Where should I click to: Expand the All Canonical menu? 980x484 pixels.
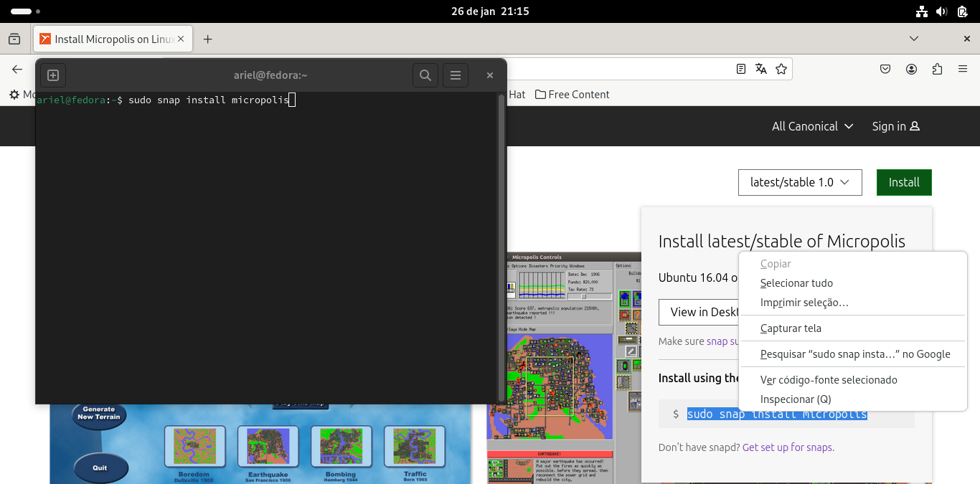[x=812, y=126]
